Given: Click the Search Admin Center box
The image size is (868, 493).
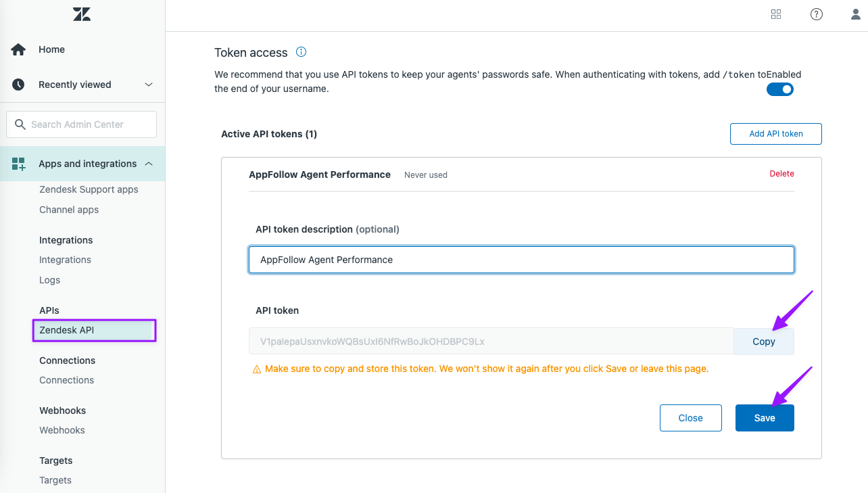Looking at the screenshot, I should (82, 124).
